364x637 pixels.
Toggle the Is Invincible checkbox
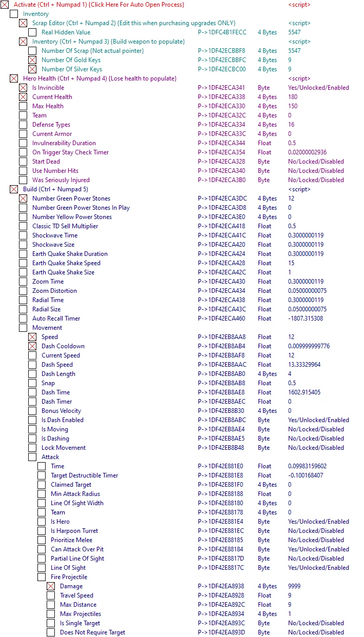23,88
